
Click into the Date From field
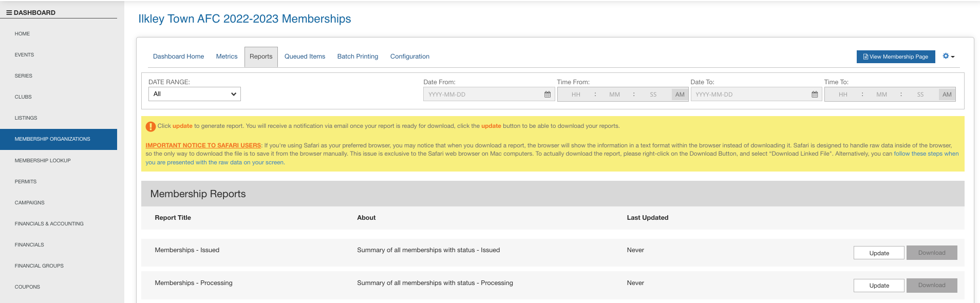pyautogui.click(x=483, y=94)
